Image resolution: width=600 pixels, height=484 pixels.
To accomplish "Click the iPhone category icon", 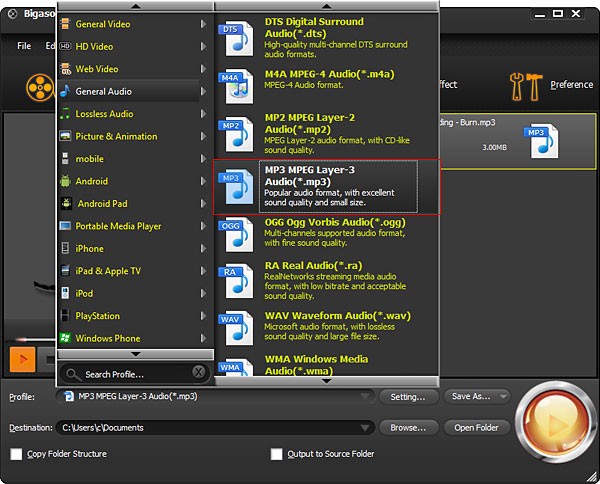I will click(x=65, y=248).
